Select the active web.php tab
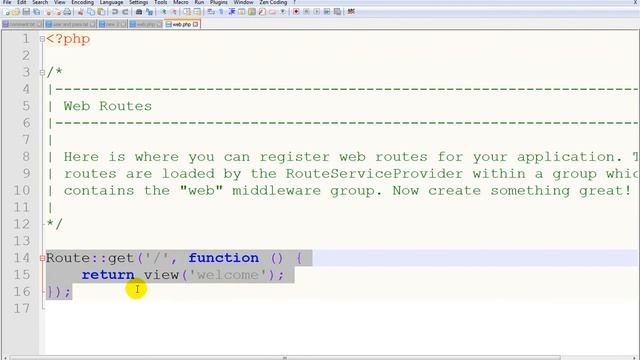This screenshot has width=640, height=360. click(182, 24)
